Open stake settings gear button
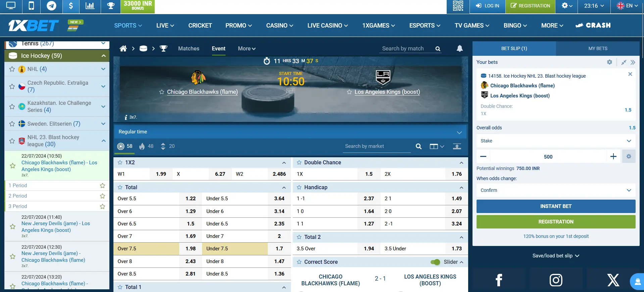Viewport: 644px width, 292px height. 629,157
